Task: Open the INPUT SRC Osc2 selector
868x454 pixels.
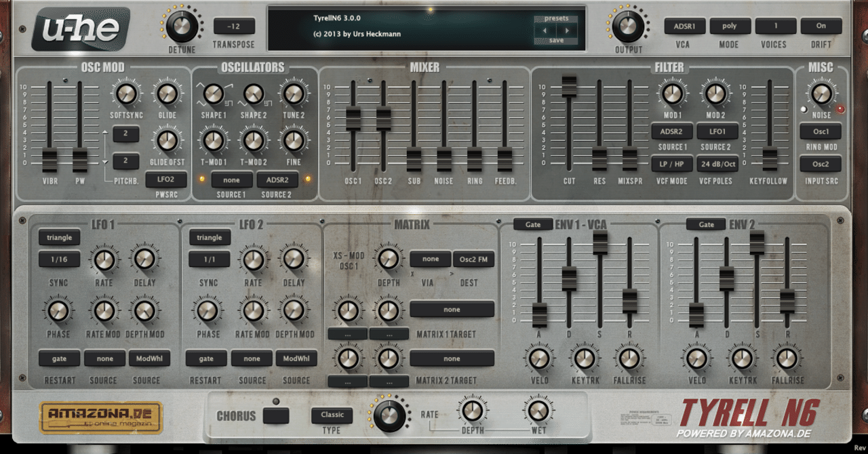Action: click(x=821, y=164)
